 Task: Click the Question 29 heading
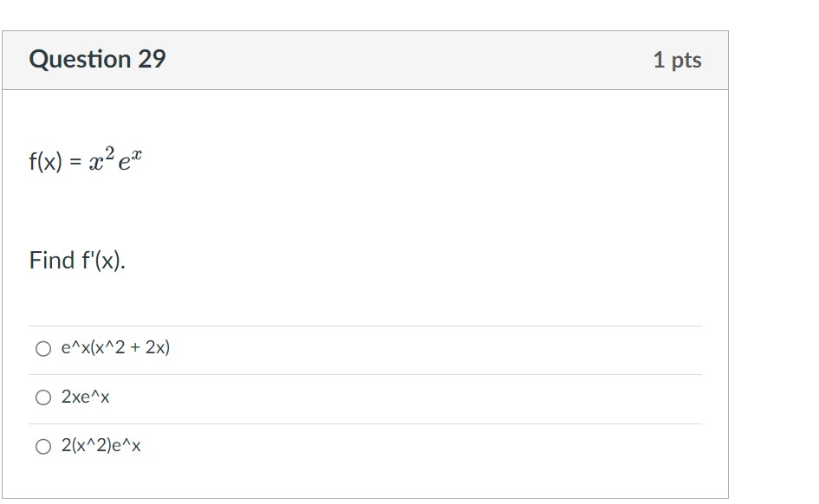[x=96, y=59]
